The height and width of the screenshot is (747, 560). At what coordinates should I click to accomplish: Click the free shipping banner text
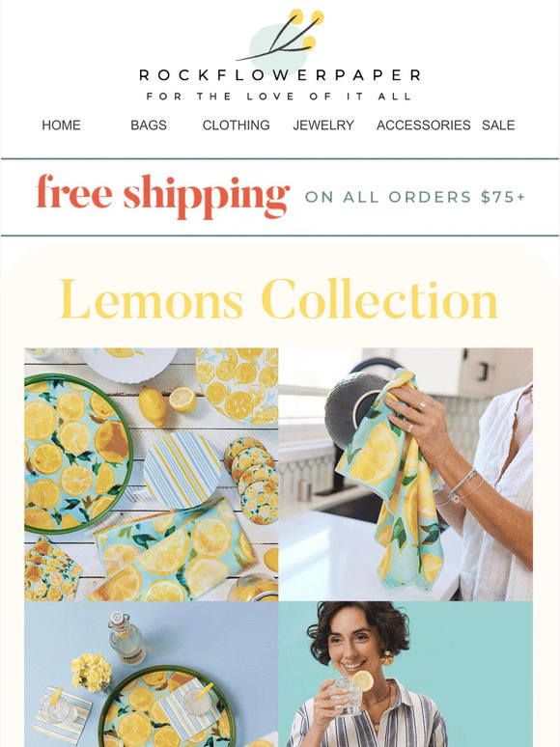click(x=163, y=196)
